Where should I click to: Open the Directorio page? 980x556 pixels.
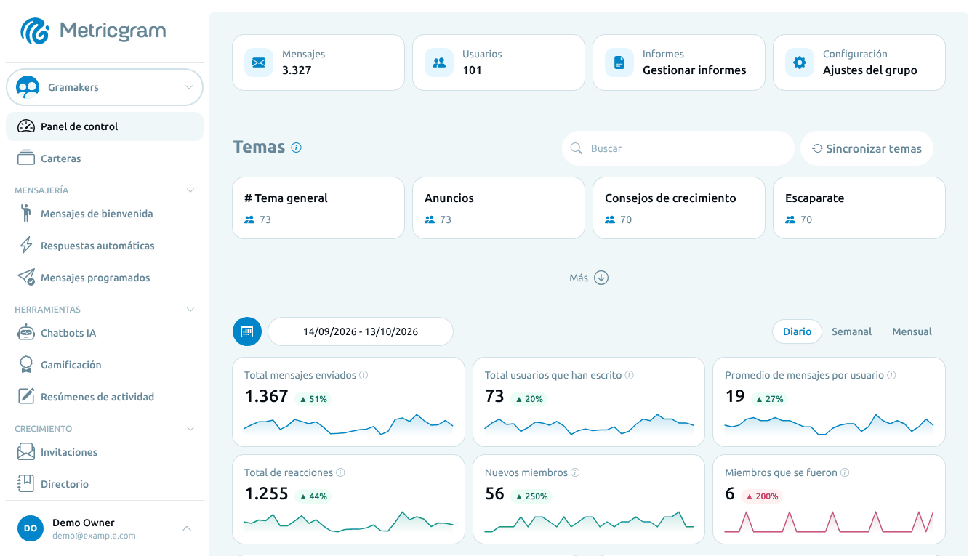pos(105,484)
